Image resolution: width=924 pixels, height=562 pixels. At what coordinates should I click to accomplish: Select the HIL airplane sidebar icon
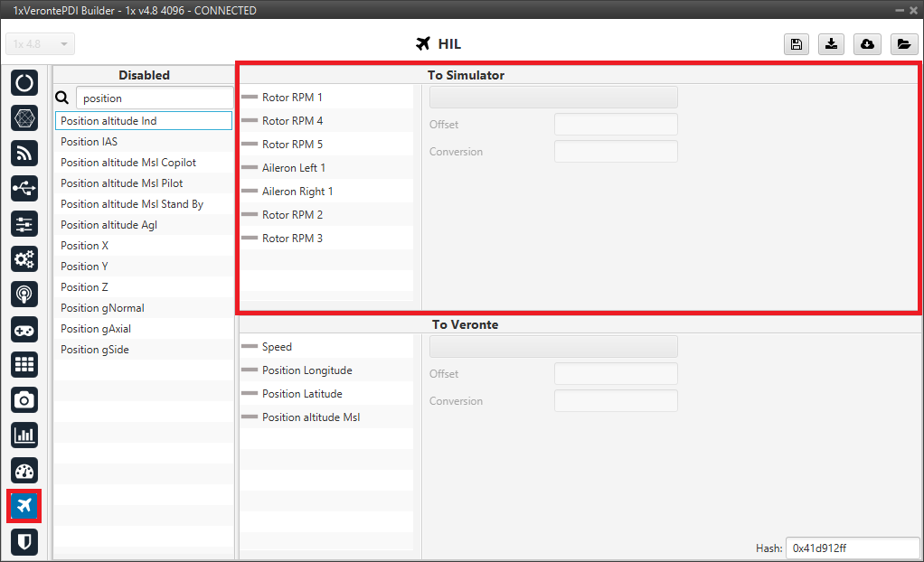(x=24, y=506)
